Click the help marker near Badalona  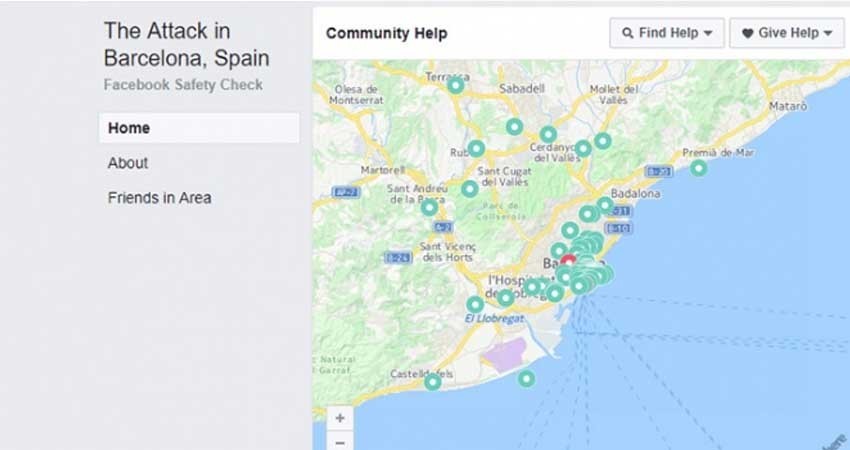pyautogui.click(x=605, y=205)
